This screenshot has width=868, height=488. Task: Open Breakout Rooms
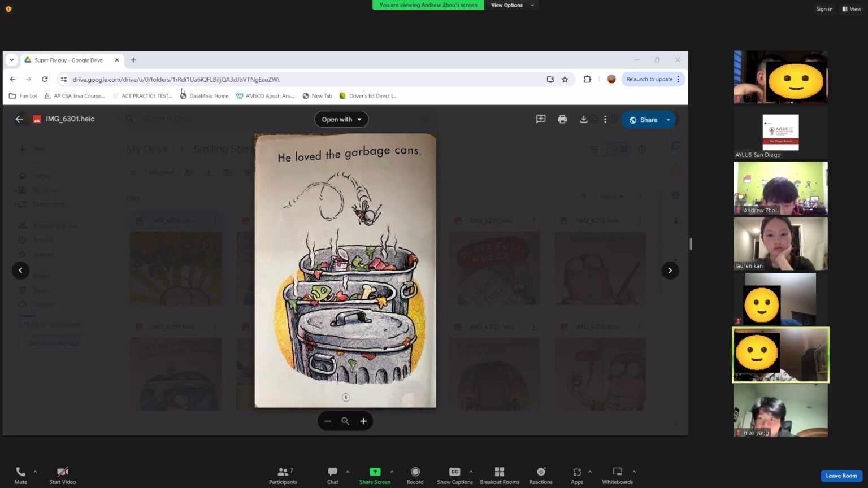click(500, 475)
